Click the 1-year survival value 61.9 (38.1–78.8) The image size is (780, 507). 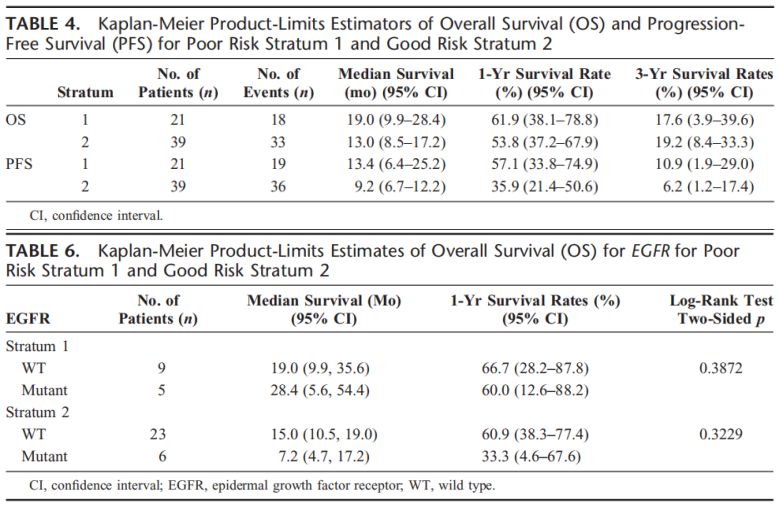pos(537,117)
